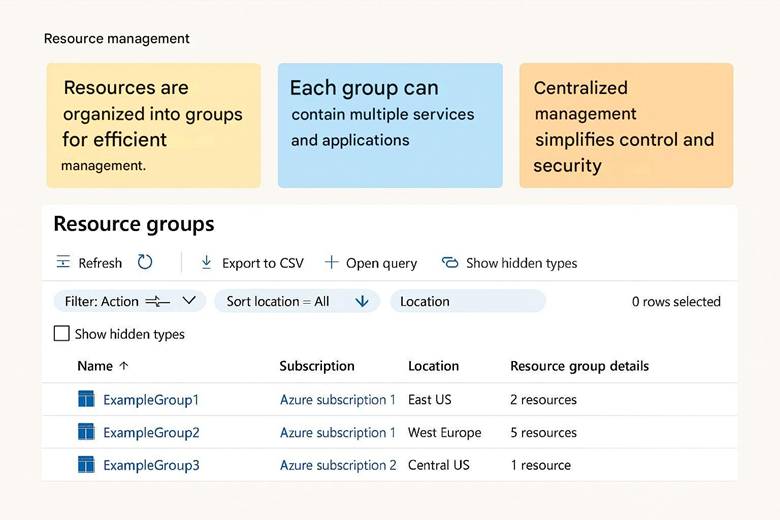Click the plus icon for Open query
Image resolution: width=780 pixels, height=520 pixels.
click(331, 262)
